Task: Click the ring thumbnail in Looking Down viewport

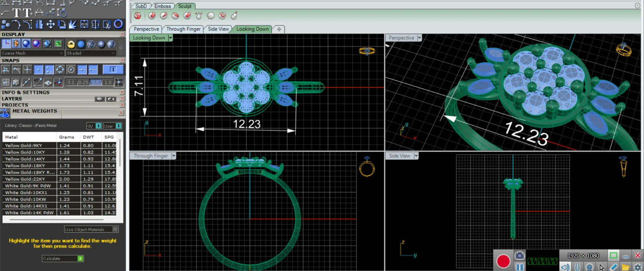Action: pos(367,51)
